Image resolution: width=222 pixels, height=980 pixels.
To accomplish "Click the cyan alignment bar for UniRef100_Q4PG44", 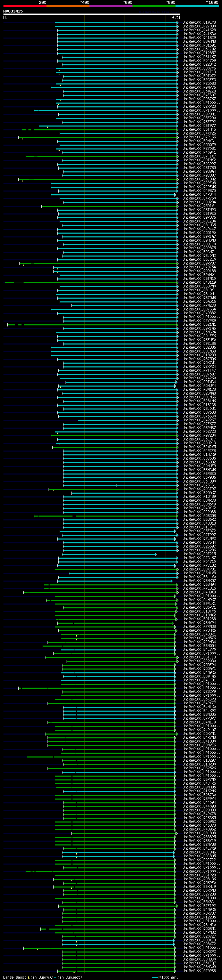I will click(x=113, y=195).
